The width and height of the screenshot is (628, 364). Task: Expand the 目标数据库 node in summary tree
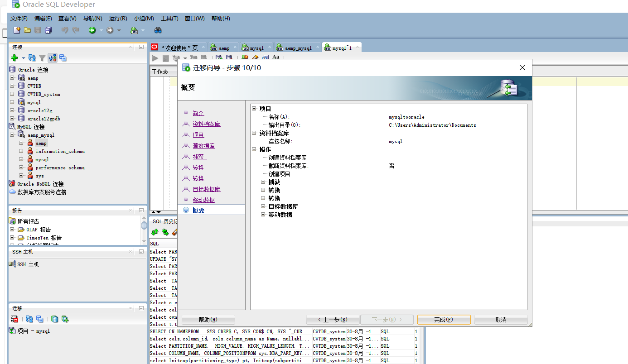(263, 206)
